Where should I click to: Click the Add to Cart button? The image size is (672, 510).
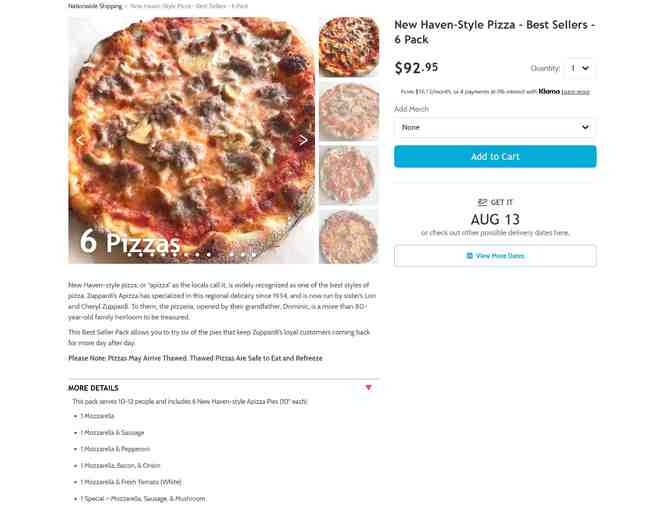coord(495,156)
